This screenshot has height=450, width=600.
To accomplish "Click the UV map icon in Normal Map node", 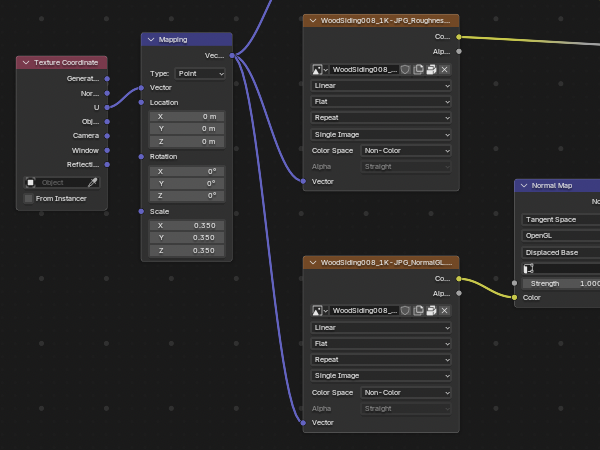I will 528,269.
